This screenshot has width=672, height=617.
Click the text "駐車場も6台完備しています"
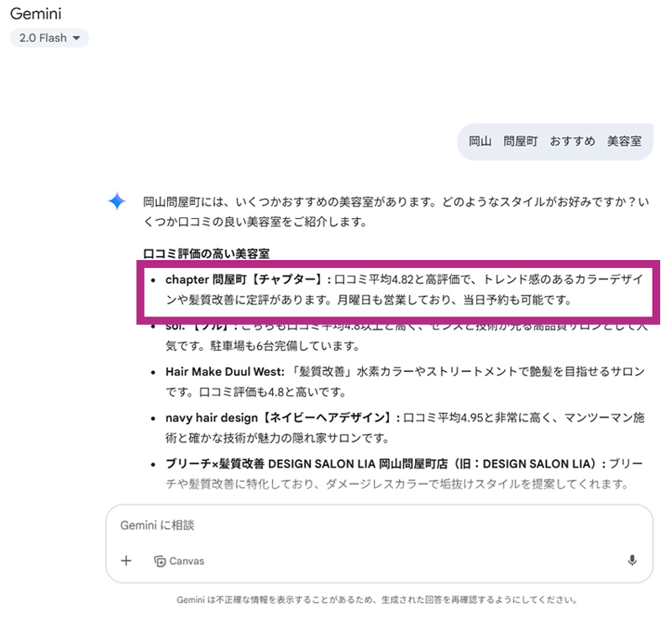click(284, 346)
